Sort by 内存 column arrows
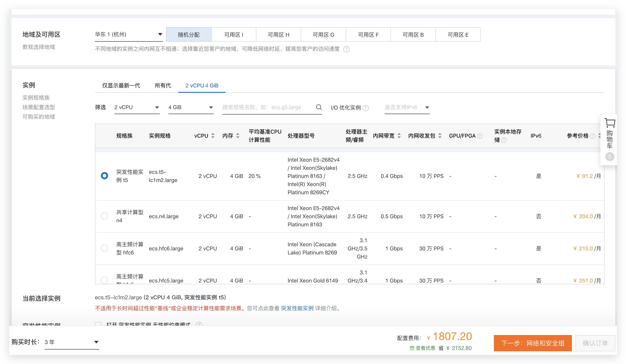 pyautogui.click(x=238, y=136)
